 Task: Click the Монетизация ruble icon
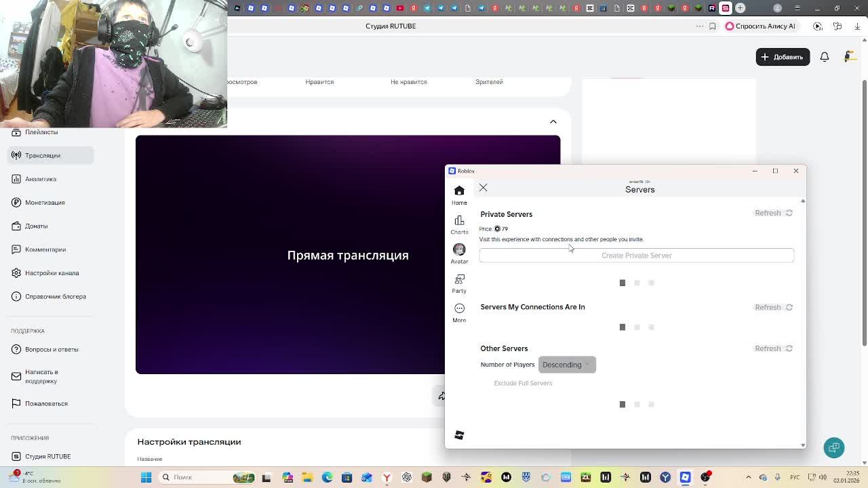[16, 203]
